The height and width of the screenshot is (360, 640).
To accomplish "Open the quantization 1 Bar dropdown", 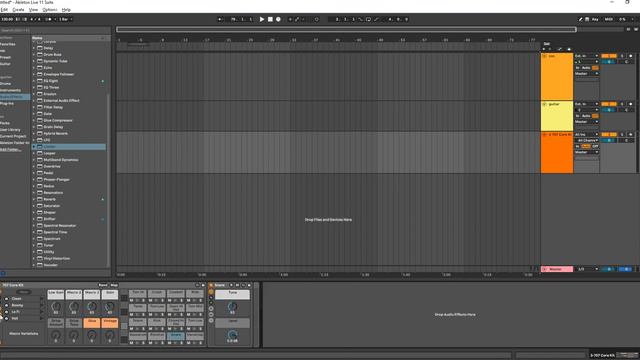I will tap(66, 19).
